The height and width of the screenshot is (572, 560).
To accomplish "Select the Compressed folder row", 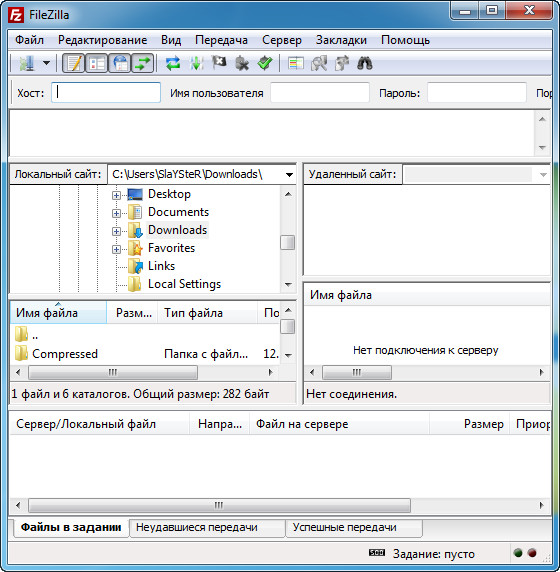I will 144,353.
